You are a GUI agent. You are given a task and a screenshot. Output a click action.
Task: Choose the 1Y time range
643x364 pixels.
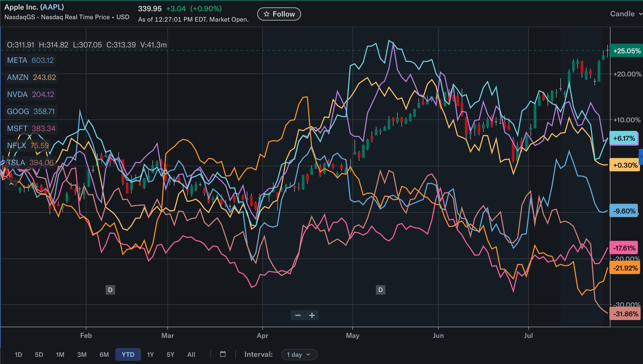coord(150,355)
